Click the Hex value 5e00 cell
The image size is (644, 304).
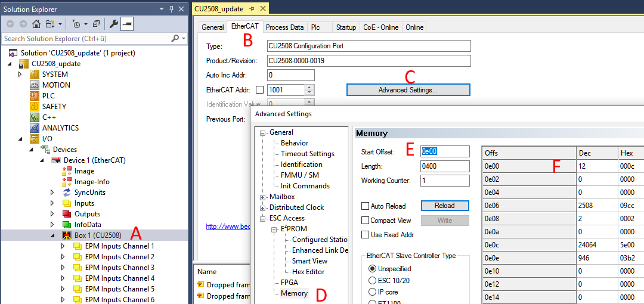pos(631,245)
